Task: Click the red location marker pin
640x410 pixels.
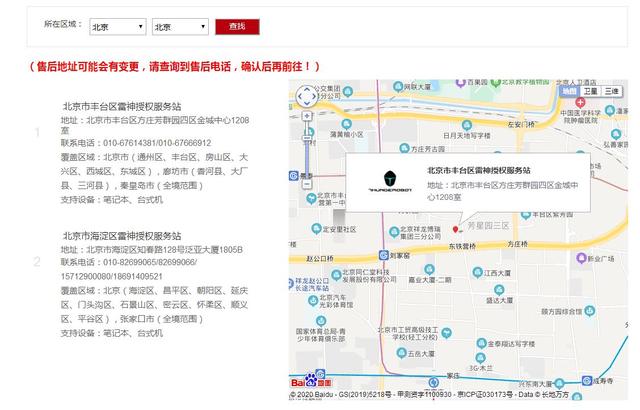Action: [x=456, y=229]
